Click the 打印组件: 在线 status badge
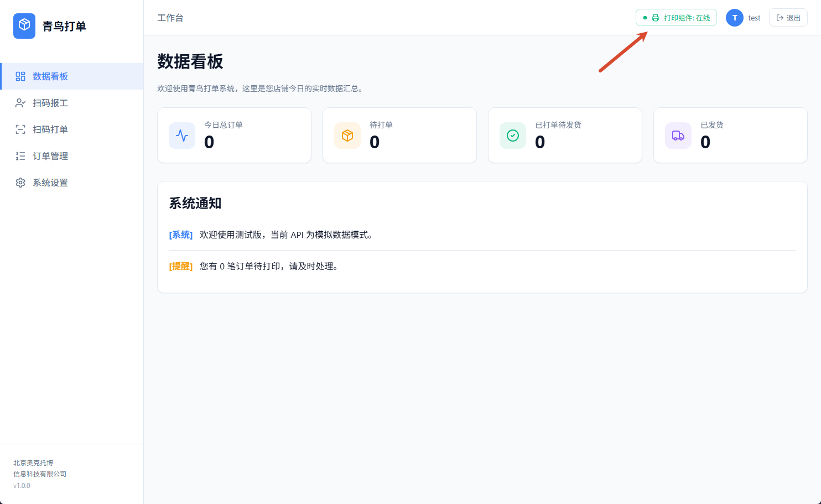The width and height of the screenshot is (821, 504). [676, 18]
